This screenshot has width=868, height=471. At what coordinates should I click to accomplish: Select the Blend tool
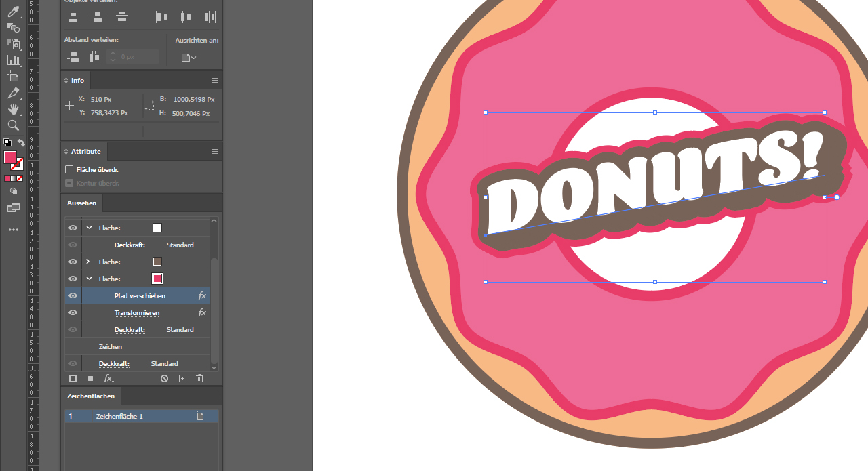13,28
